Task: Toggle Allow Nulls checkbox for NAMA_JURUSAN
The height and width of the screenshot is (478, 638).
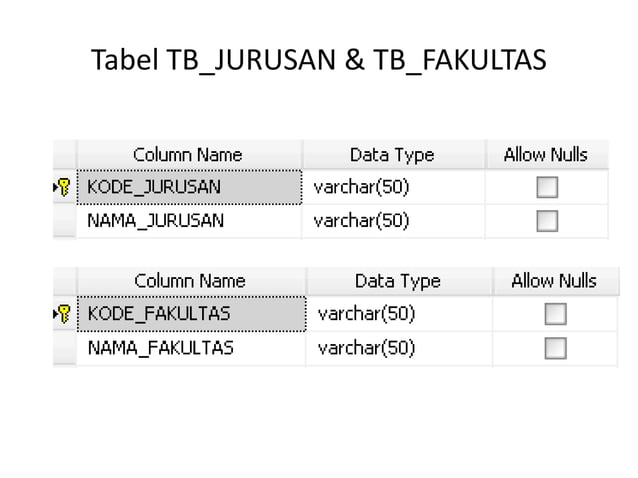Action: [x=547, y=221]
